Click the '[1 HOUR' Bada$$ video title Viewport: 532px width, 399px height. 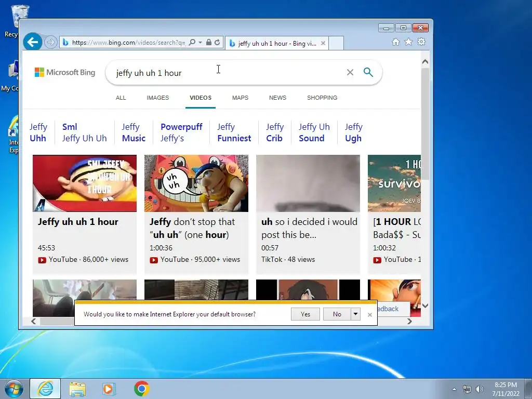(396, 228)
